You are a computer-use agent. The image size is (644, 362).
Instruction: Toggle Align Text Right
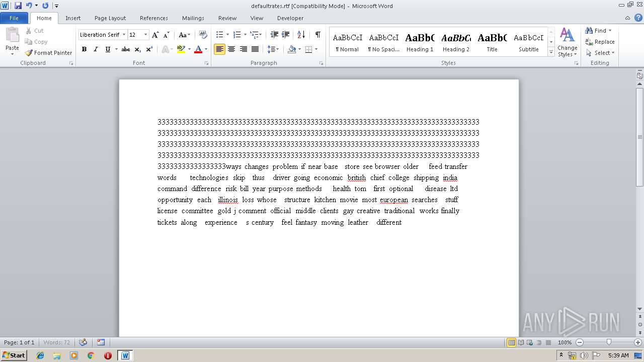point(244,49)
